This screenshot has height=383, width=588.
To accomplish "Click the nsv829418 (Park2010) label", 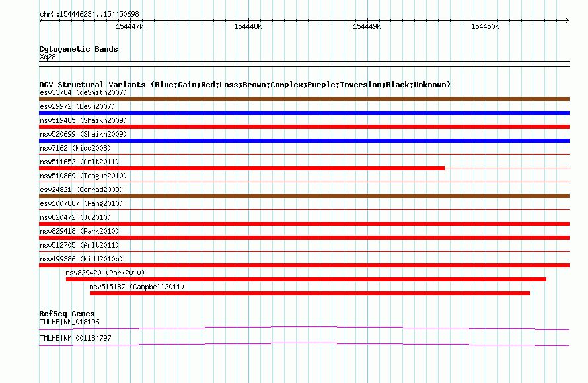I will [x=79, y=231].
